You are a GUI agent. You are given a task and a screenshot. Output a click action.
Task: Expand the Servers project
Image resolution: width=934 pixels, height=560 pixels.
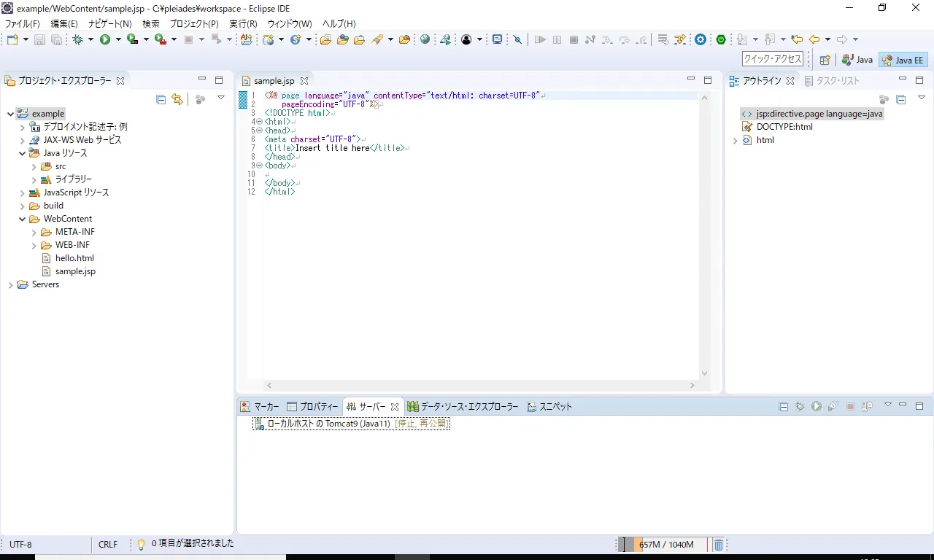pos(10,284)
